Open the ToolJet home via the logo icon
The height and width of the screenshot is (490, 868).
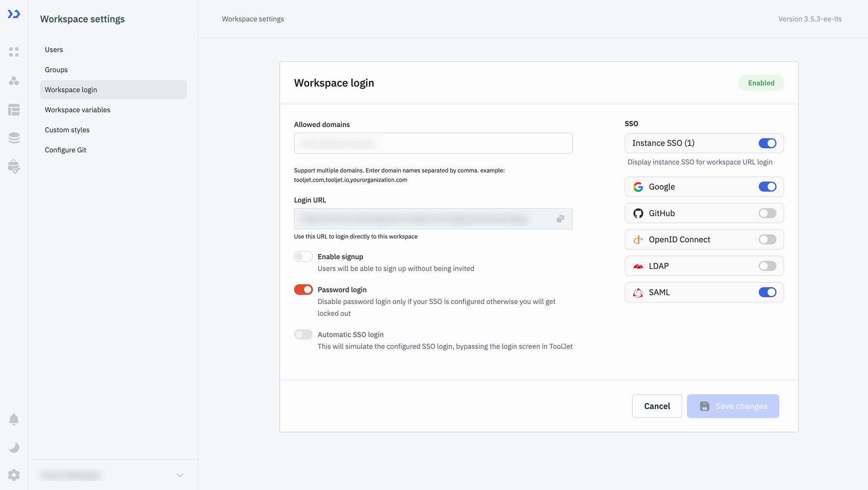click(14, 14)
